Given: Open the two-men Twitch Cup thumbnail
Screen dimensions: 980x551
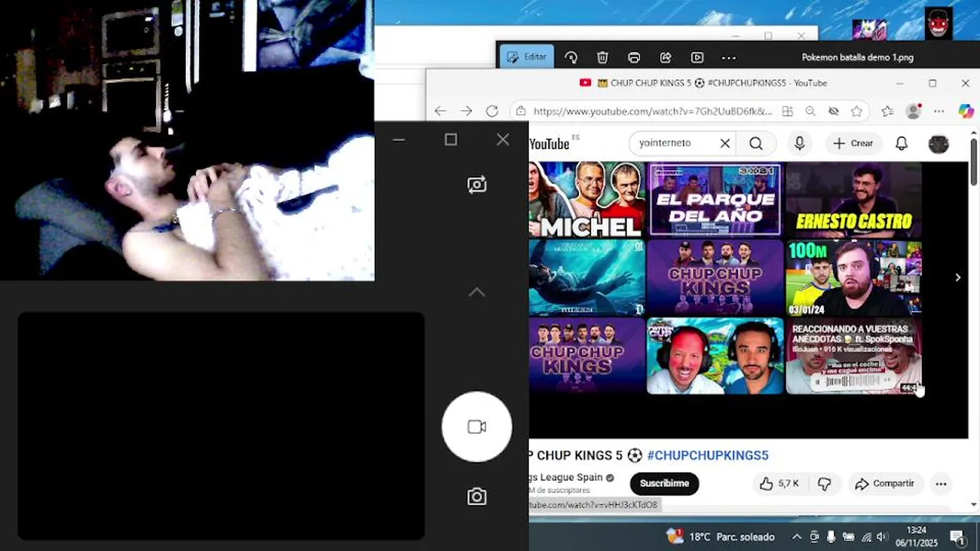Looking at the screenshot, I should point(715,357).
